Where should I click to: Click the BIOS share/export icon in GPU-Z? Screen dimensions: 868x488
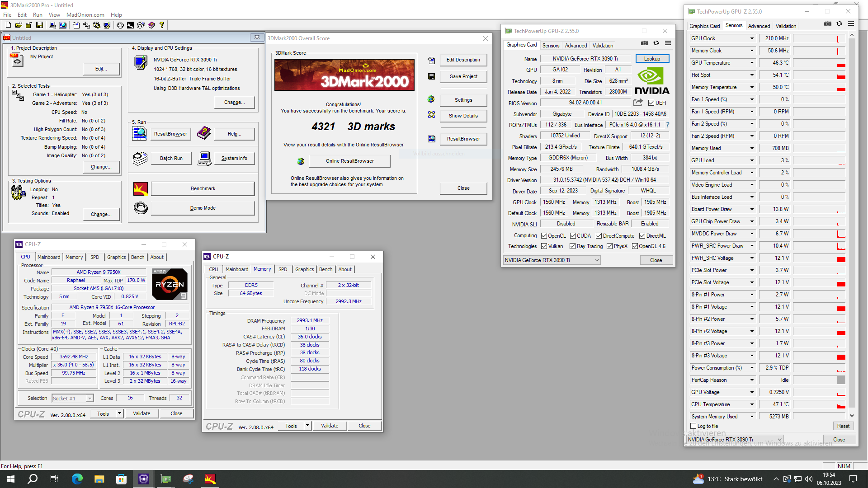point(638,103)
